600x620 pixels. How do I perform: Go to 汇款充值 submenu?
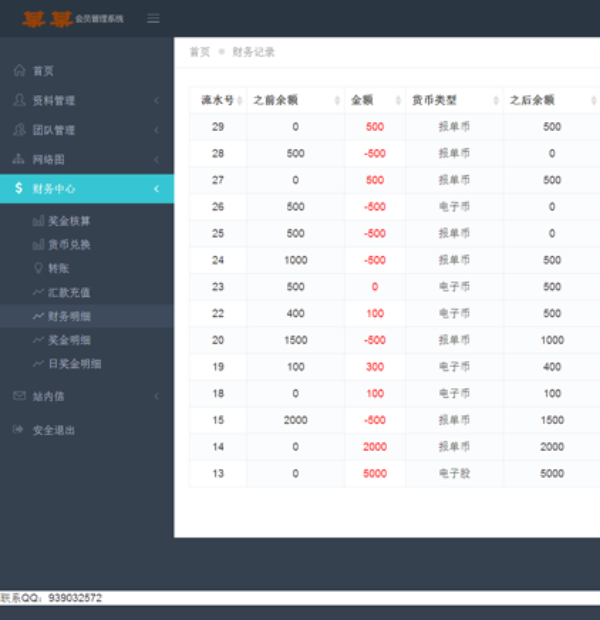[87, 292]
